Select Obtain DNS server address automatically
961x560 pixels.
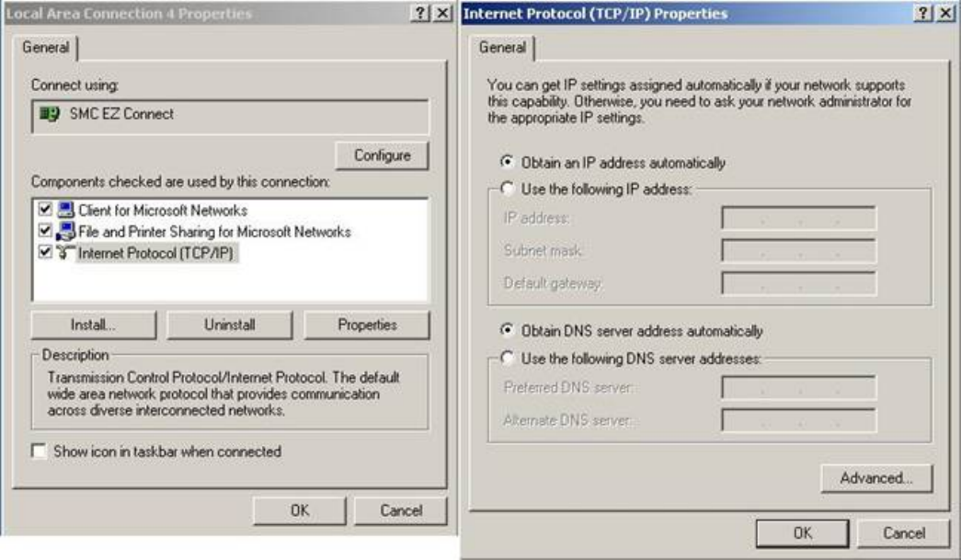tap(507, 330)
